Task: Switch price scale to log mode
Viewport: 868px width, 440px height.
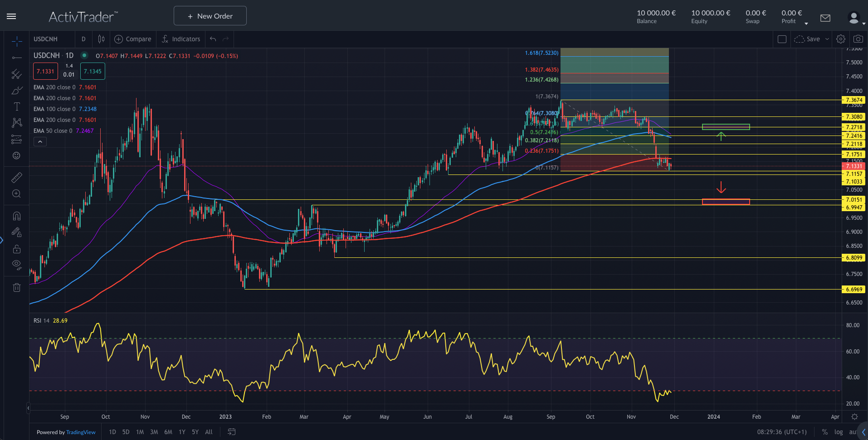Action: tap(839, 432)
